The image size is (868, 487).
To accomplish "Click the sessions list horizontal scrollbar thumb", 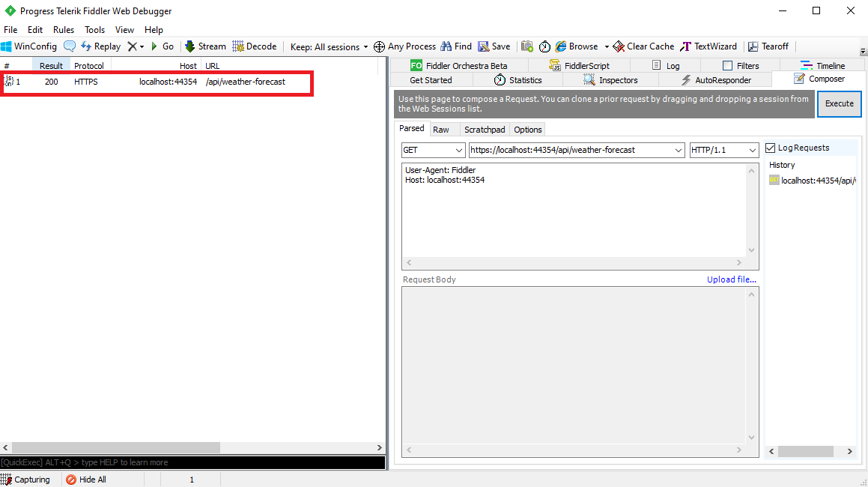I will pyautogui.click(x=116, y=447).
